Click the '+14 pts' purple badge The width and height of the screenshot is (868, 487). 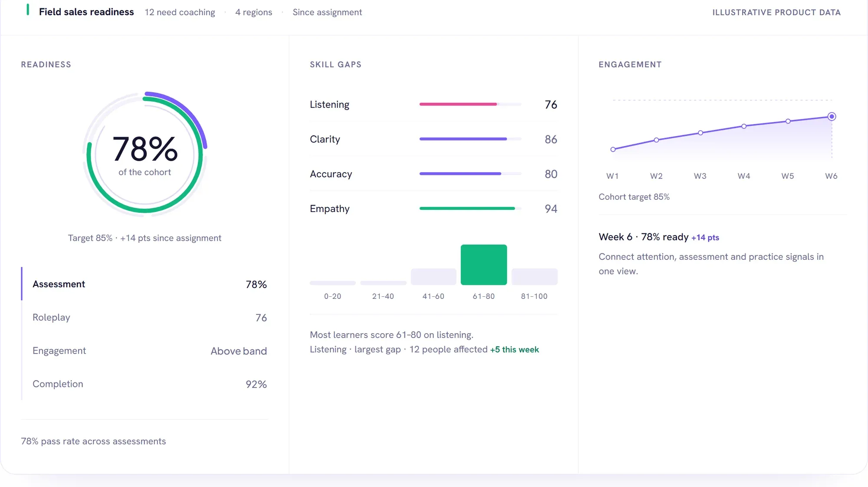pyautogui.click(x=705, y=238)
